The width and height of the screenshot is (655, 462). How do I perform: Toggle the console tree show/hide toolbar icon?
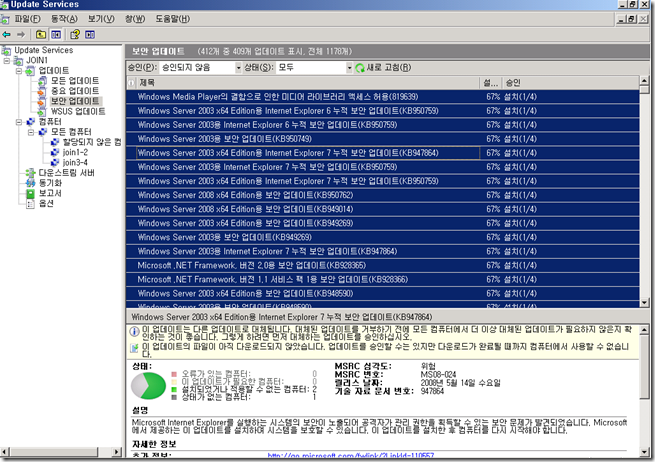tap(56, 35)
